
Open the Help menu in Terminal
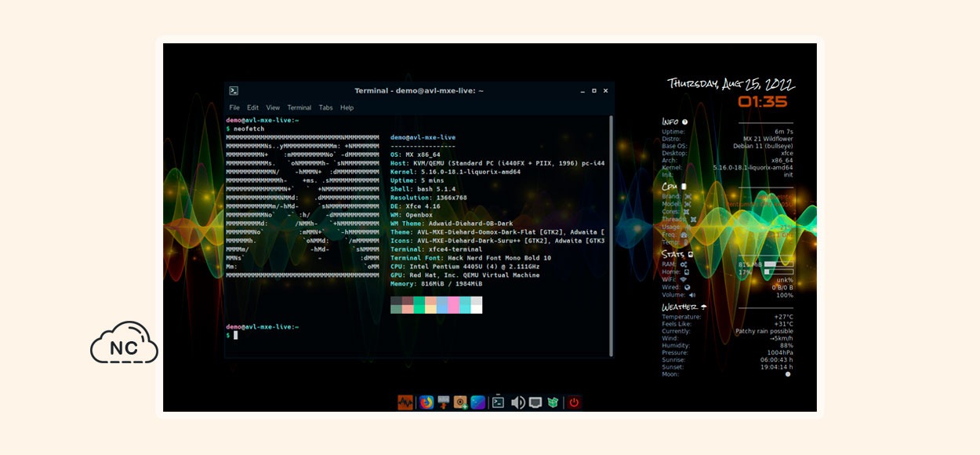347,107
